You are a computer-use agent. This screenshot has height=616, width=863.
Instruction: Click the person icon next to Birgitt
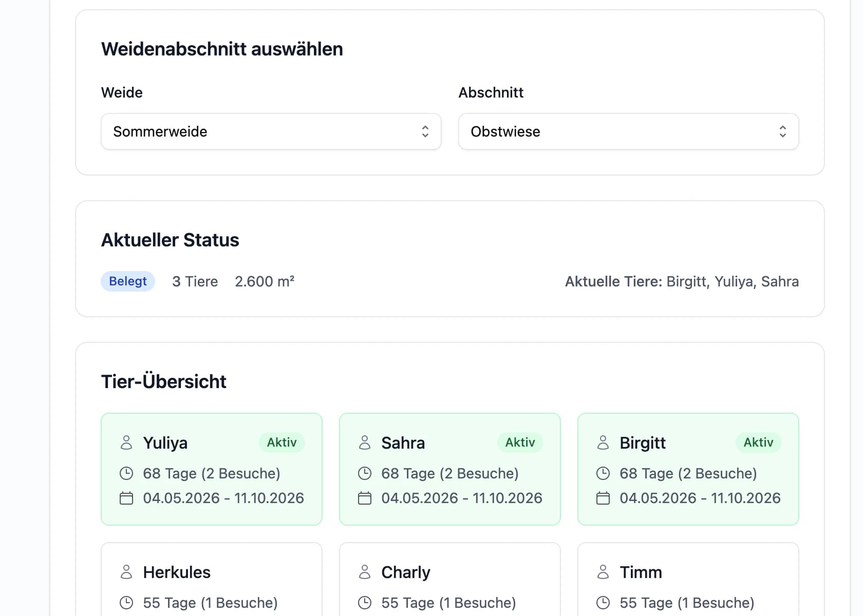tap(603, 442)
